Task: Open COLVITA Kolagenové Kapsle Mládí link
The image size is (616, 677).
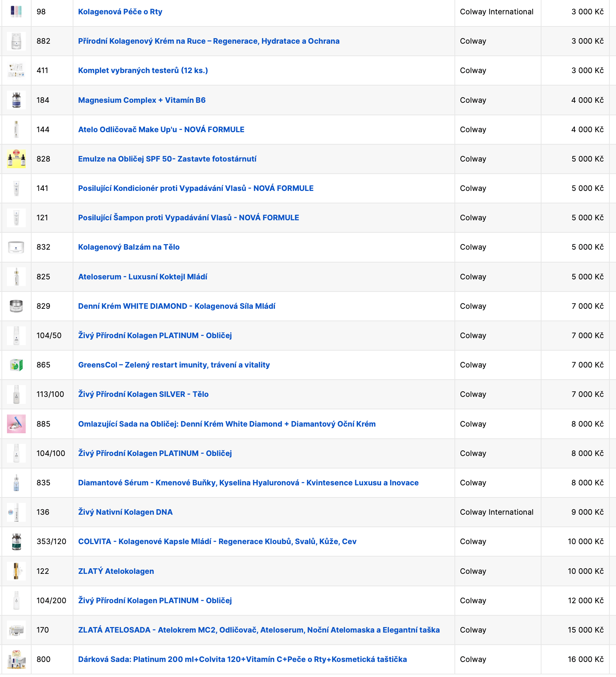Action: 217,542
